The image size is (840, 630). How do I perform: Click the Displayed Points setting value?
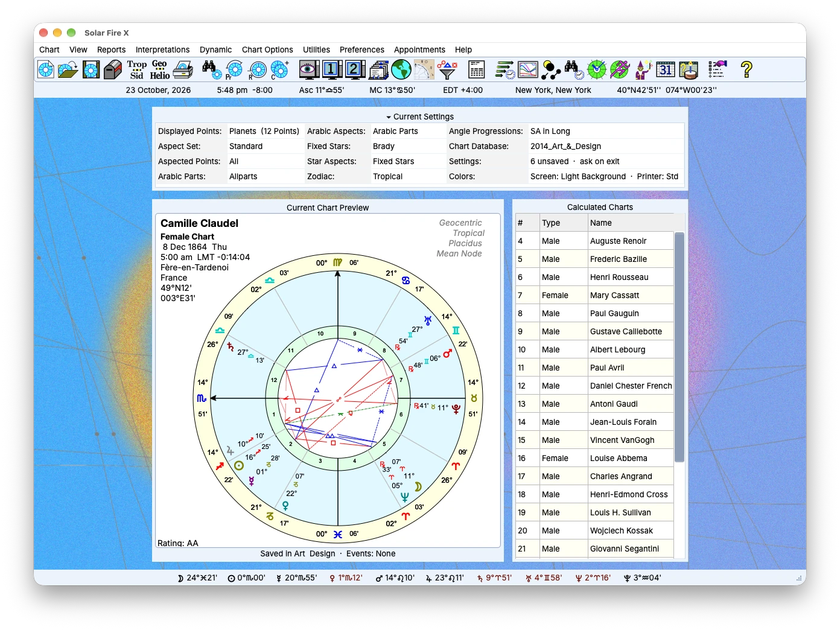coord(264,131)
